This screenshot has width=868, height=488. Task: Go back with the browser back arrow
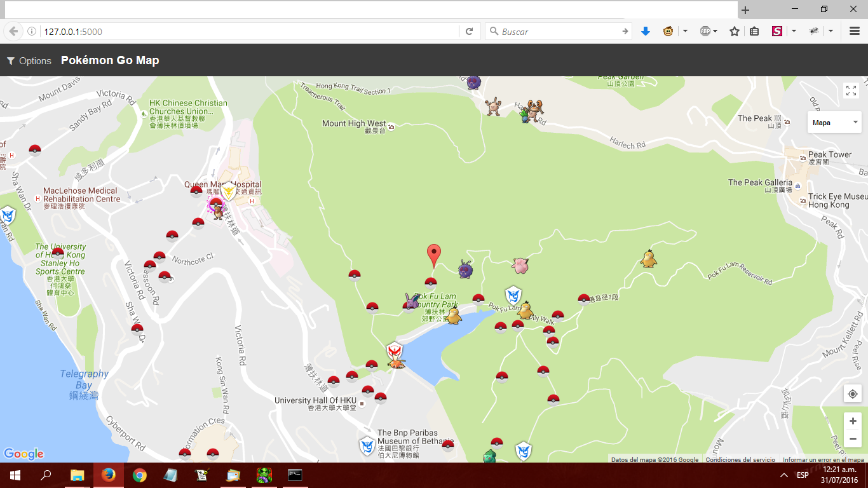[x=13, y=31]
